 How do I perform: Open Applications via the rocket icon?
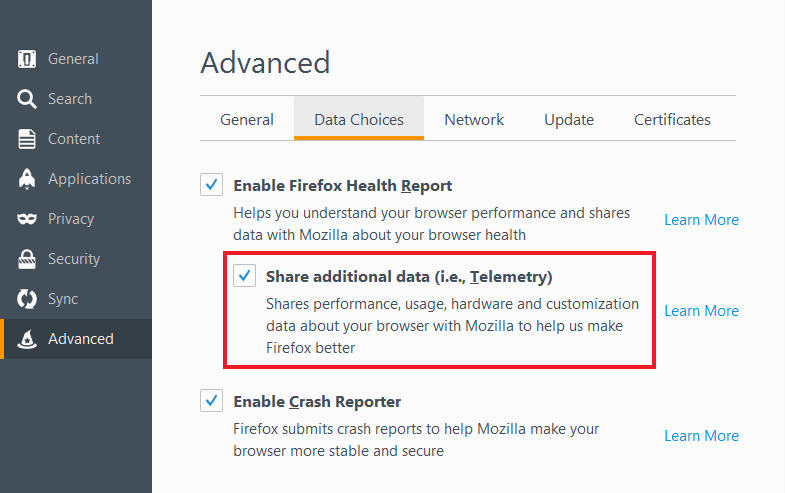27,179
